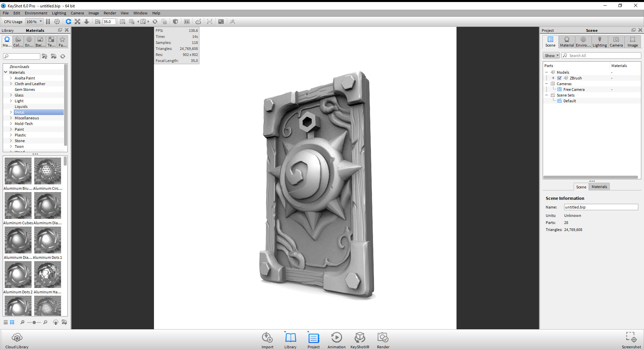
Task: Expand the Axalta Paint folder
Action: tap(11, 78)
